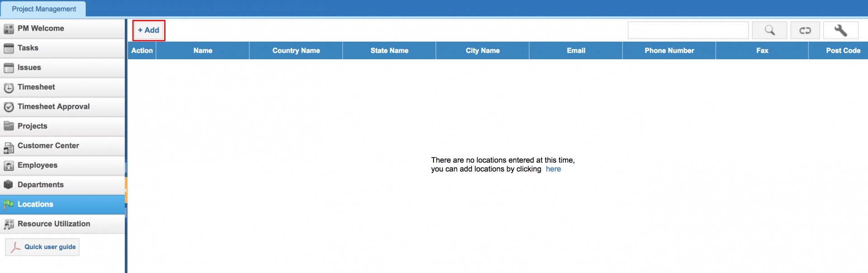Open the wrench settings button
The width and height of the screenshot is (868, 273).
coord(840,30)
